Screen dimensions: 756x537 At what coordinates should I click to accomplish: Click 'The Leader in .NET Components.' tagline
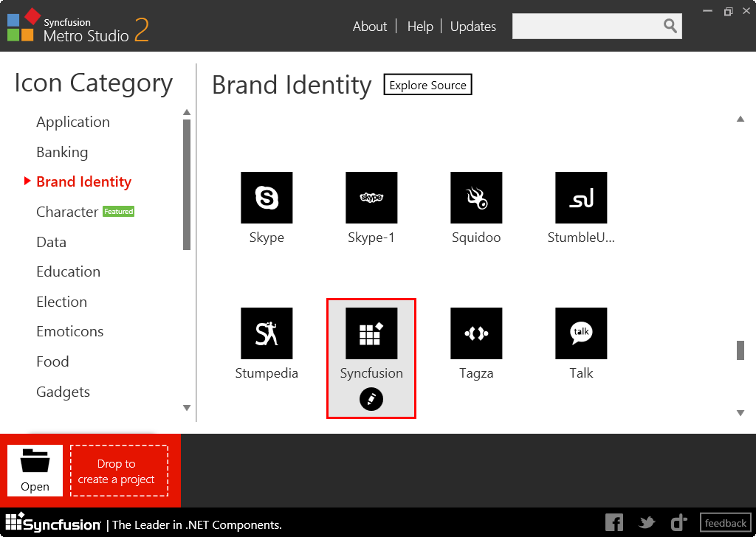(196, 524)
